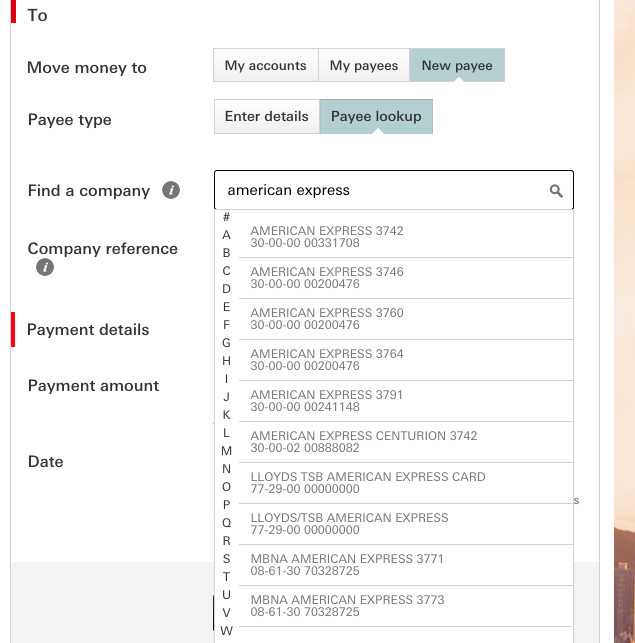Choose LLOYDS TSB AMERICAN EXPRESS CARD payee
This screenshot has width=635, height=643.
406,483
